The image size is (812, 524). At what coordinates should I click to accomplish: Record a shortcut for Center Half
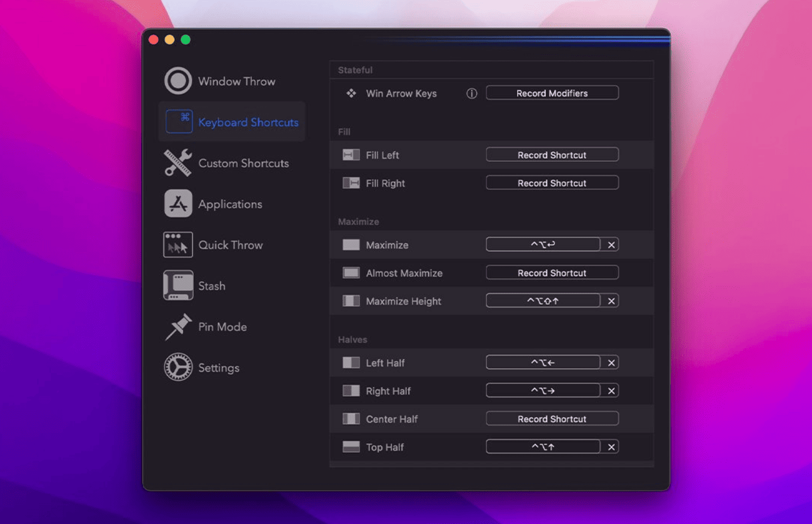pyautogui.click(x=552, y=419)
